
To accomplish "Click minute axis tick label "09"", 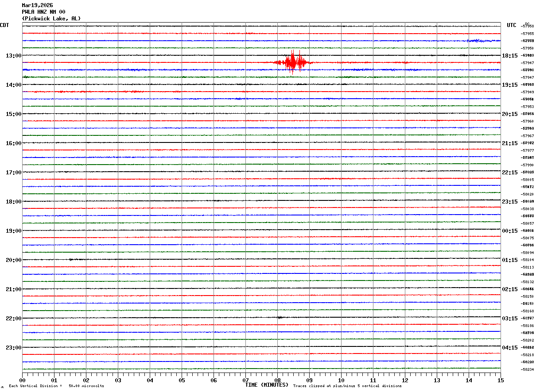I will (309, 380).
